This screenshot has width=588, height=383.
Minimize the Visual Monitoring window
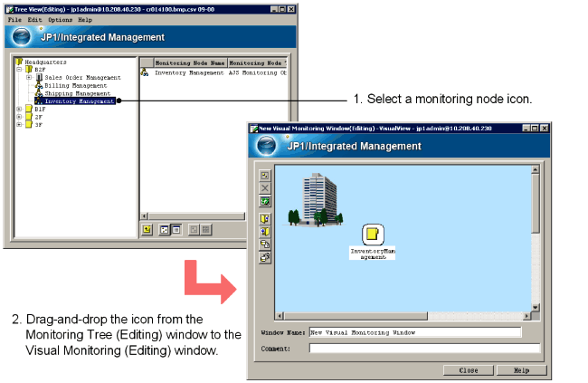(x=526, y=128)
